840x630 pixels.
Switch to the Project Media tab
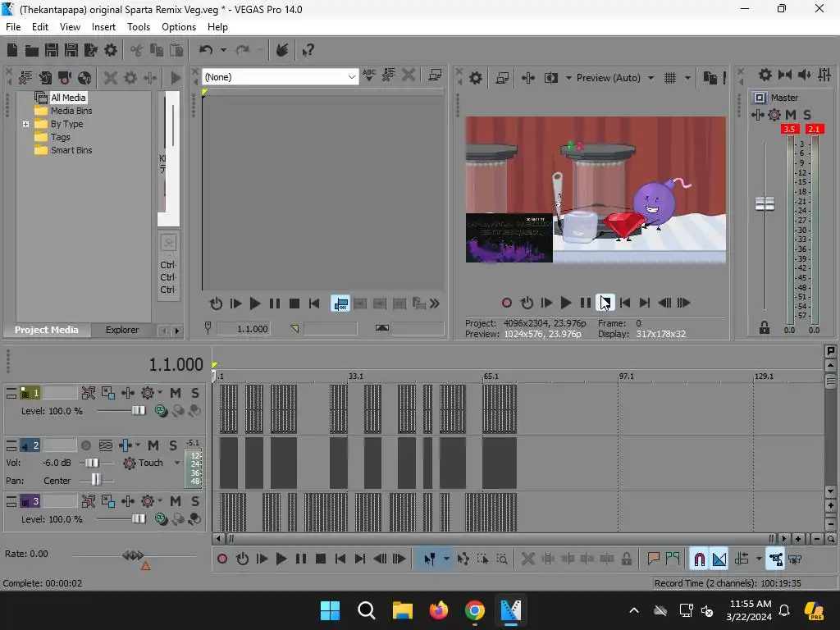(47, 330)
